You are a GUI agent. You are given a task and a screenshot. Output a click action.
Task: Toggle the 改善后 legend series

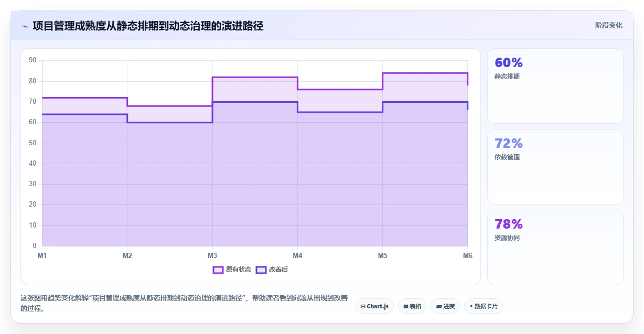pos(272,270)
